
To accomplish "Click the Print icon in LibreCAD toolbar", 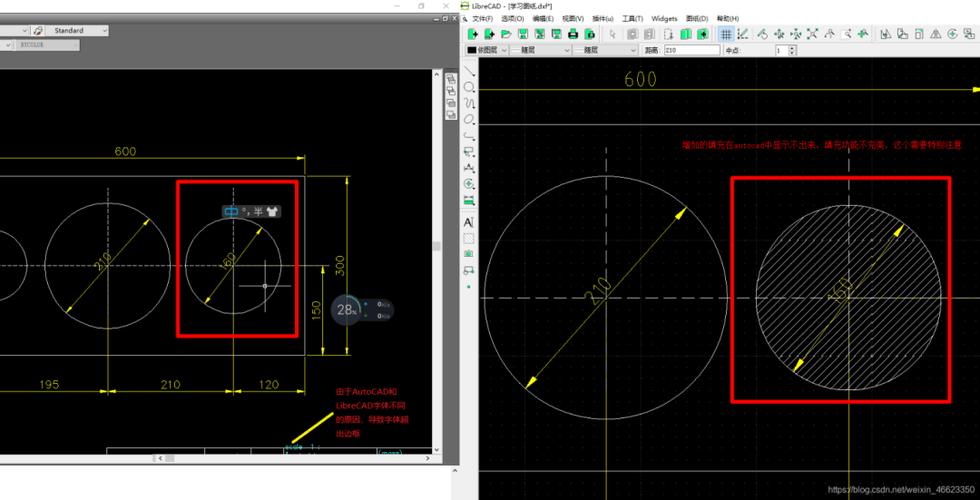I will (x=573, y=34).
